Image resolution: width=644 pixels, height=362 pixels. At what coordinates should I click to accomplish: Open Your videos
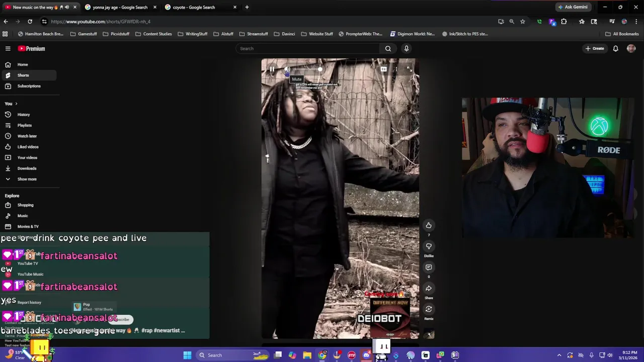28,157
